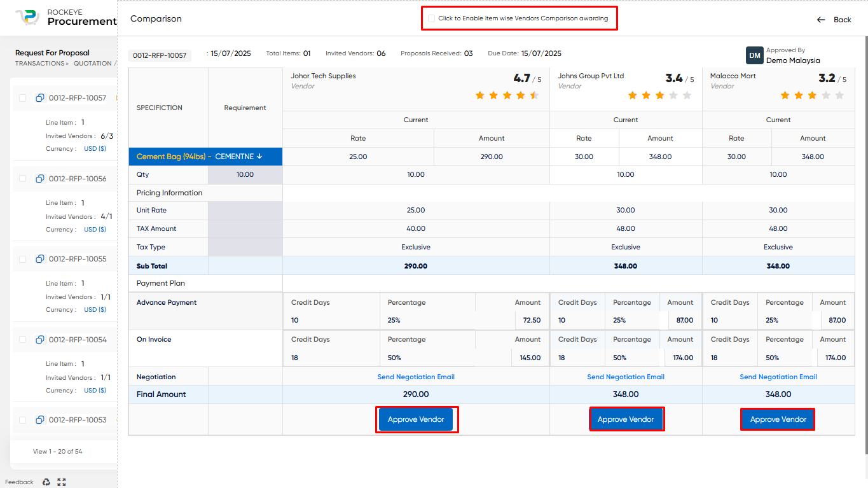Click the Request For Proposal heading

52,53
